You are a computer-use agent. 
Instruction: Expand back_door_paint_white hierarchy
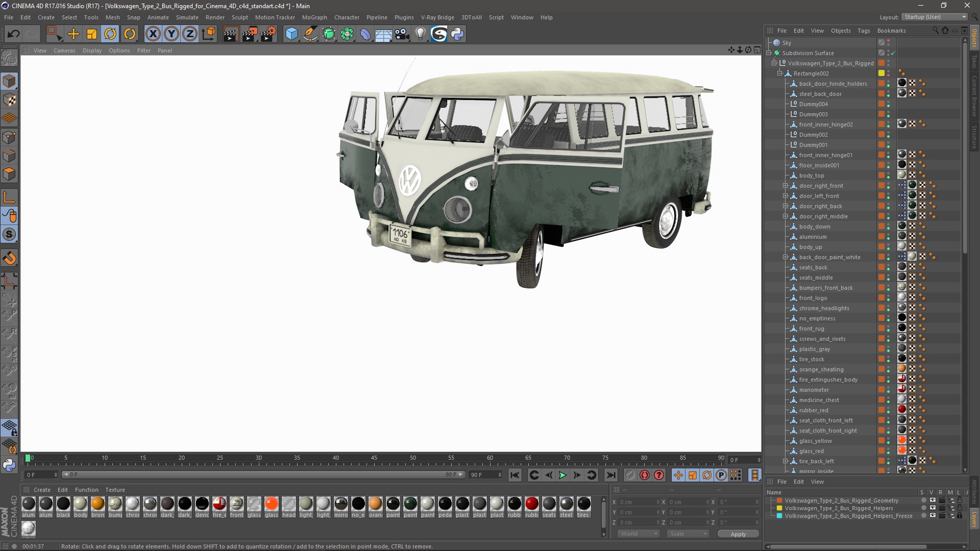(x=786, y=257)
